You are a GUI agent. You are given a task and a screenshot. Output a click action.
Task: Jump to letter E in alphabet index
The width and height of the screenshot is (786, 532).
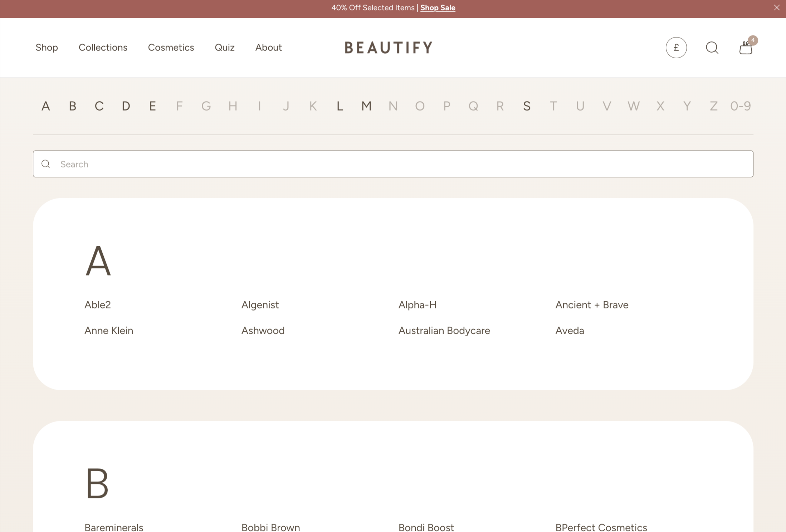pos(152,106)
